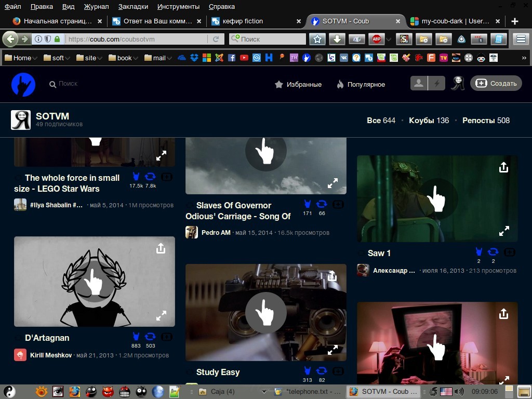The height and width of the screenshot is (399, 532).
Task: Adjust the system volume speaker icon
Action: [459, 392]
